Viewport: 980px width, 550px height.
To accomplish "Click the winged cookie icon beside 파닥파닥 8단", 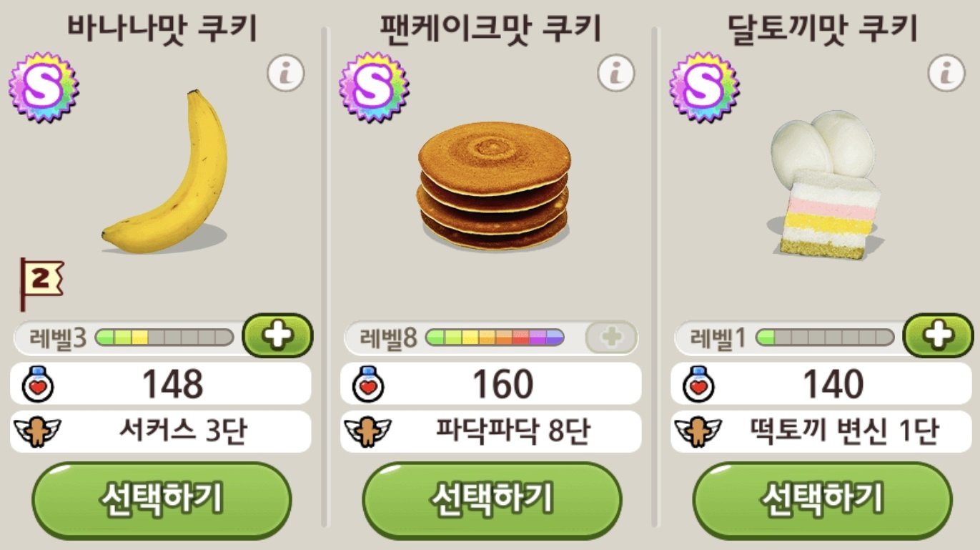I will [x=367, y=431].
